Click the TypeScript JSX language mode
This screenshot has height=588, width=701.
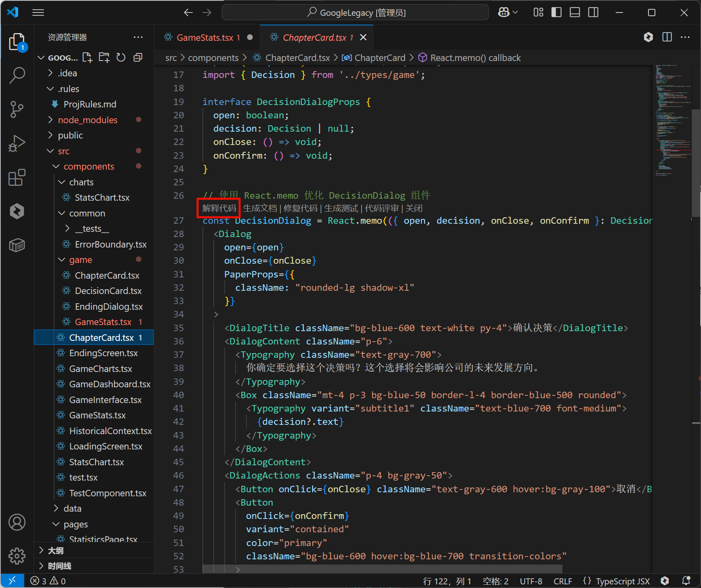click(x=623, y=581)
